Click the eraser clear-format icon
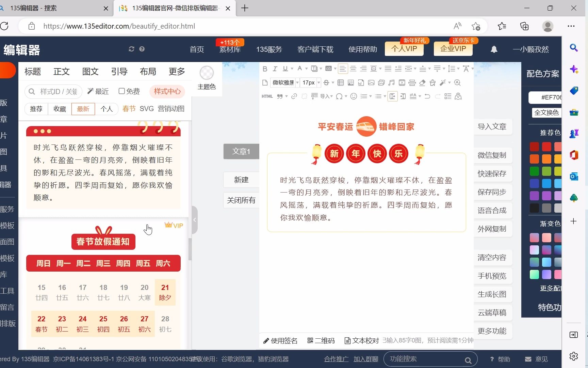The image size is (588, 368). (422, 82)
